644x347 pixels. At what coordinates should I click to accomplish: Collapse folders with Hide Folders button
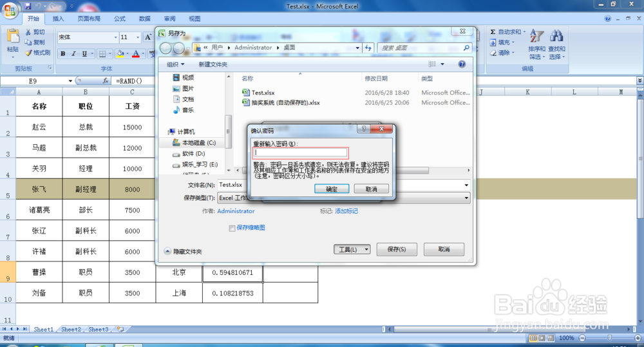click(x=183, y=251)
